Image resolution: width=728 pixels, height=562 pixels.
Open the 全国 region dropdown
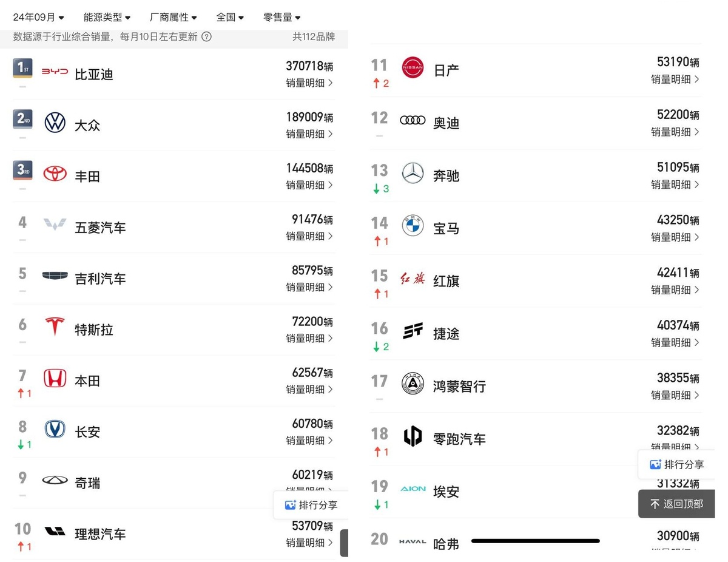[x=230, y=18]
